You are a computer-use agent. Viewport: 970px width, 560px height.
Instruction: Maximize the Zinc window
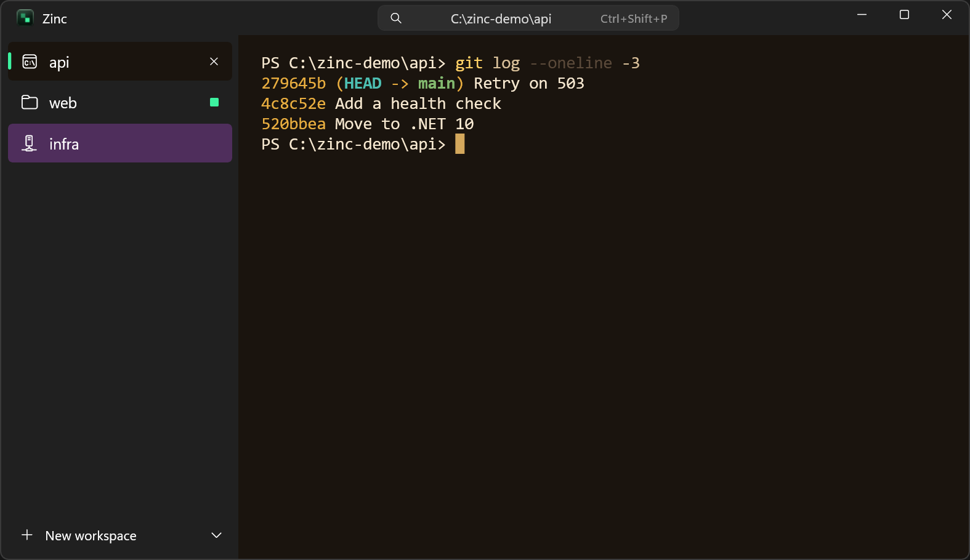click(x=904, y=15)
